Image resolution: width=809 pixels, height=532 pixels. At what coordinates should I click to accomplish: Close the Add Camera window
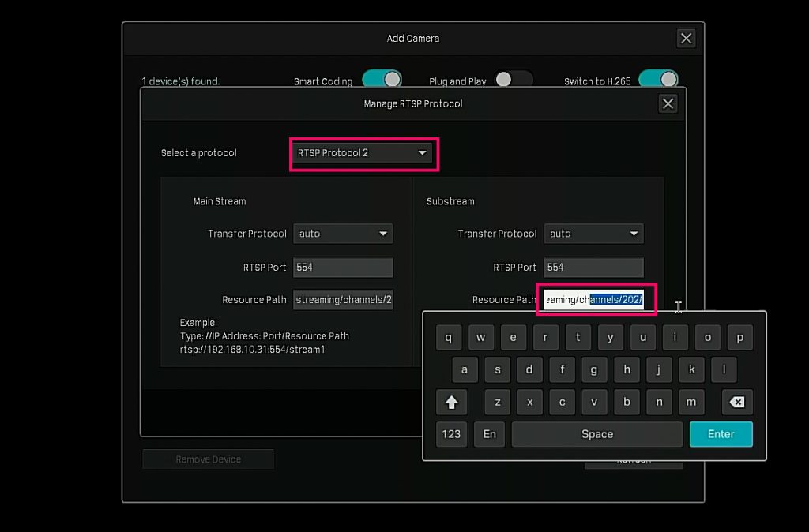click(686, 38)
